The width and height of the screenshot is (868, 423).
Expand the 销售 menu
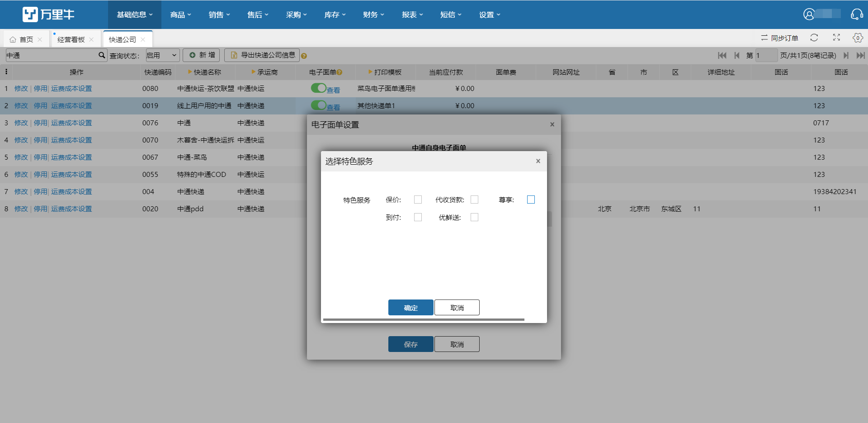point(219,14)
